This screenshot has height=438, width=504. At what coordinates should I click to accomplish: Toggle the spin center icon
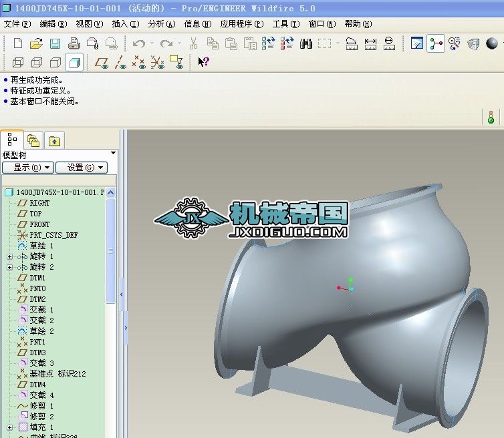coord(436,43)
